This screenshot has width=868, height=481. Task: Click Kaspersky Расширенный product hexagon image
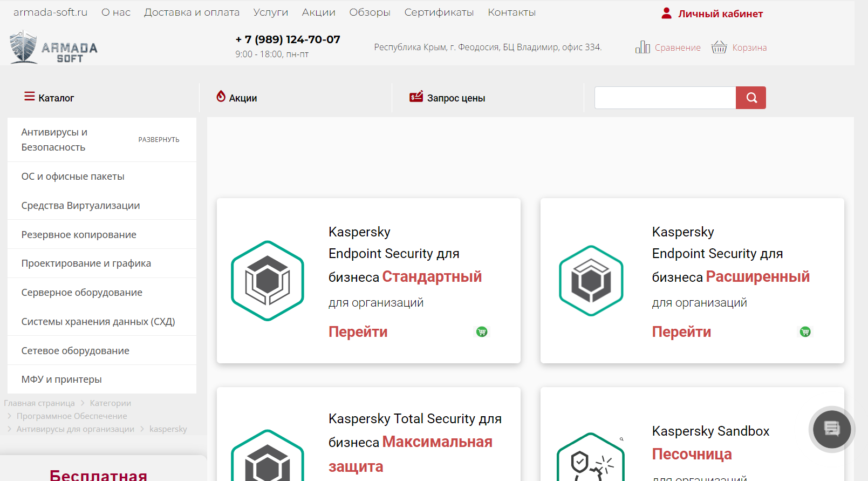tap(591, 281)
